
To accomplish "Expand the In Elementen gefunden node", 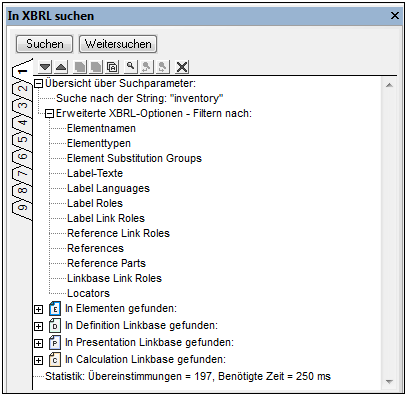I will 39,309.
